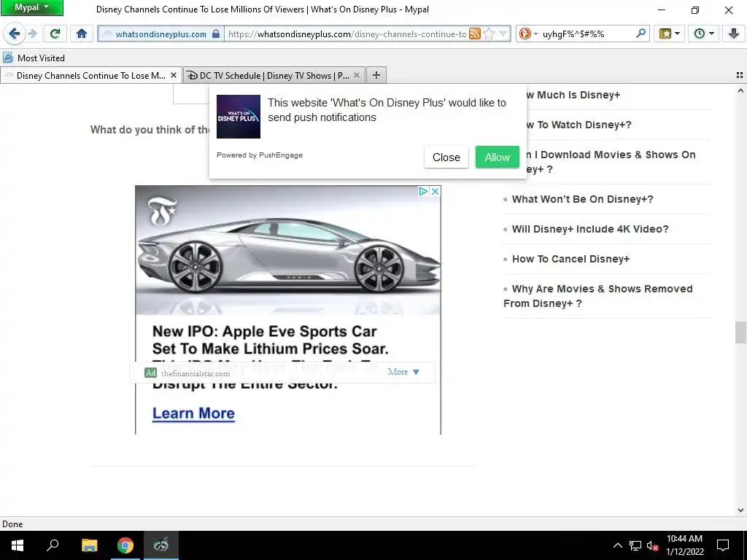Close the DC TV Schedule tab

356,75
